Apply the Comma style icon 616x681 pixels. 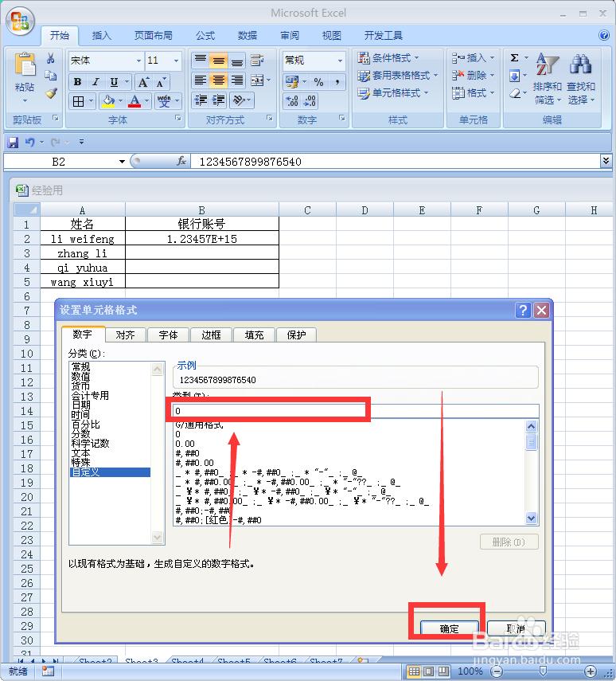[x=337, y=82]
